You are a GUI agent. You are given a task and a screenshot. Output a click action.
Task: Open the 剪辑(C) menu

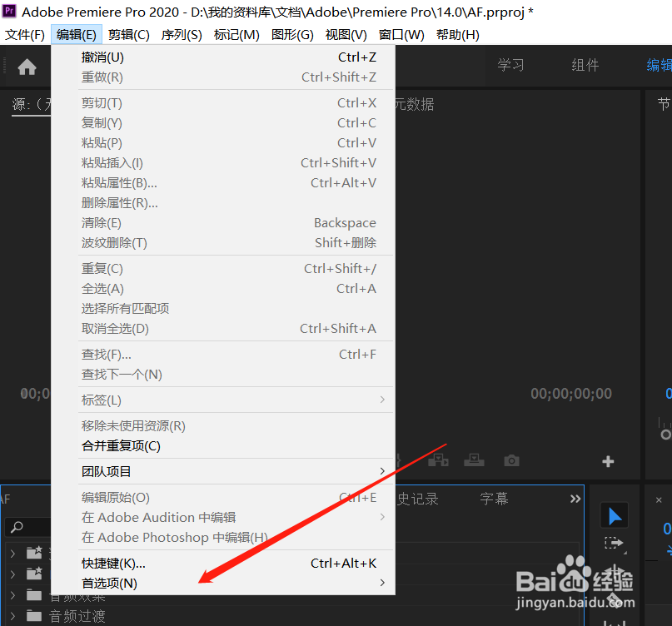click(128, 35)
